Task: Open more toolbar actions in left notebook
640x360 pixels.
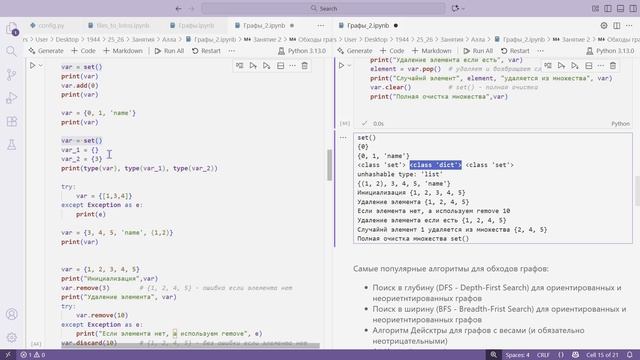Action: tap(232, 51)
